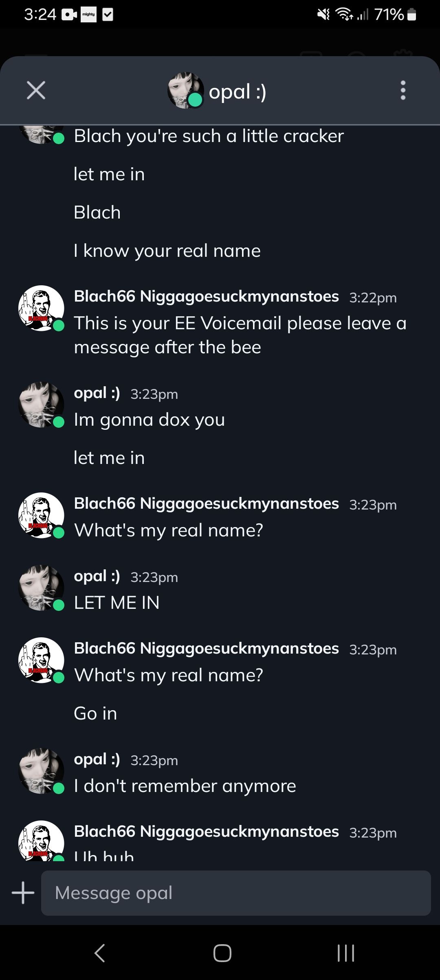Tap the "Go in" message

(95, 713)
